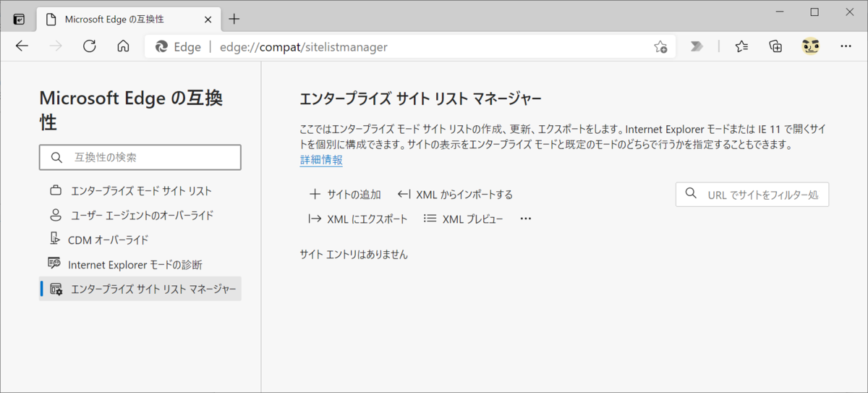The height and width of the screenshot is (393, 868).
Task: Open the more options ellipsis in the toolbar
Action: 526,219
